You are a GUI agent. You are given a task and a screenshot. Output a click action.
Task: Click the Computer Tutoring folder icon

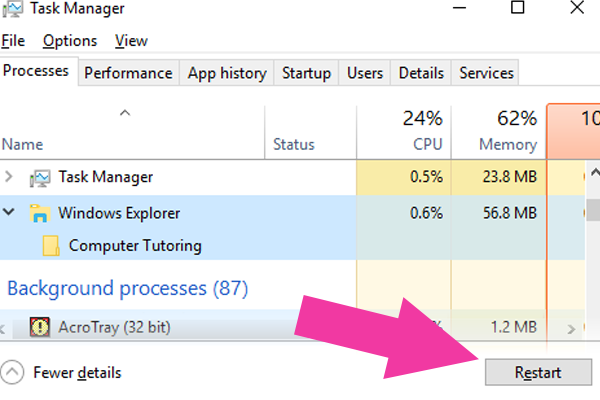click(51, 245)
